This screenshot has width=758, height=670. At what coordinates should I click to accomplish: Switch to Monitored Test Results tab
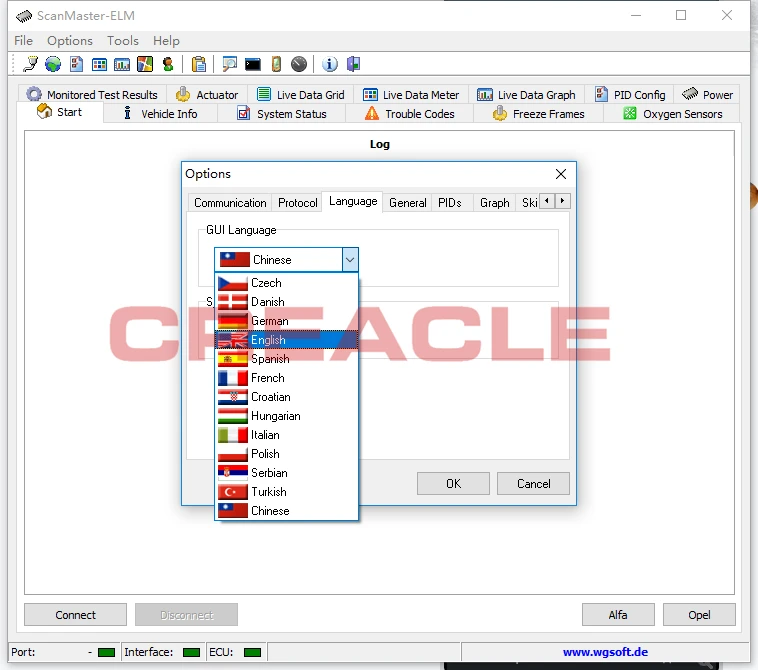click(92, 94)
